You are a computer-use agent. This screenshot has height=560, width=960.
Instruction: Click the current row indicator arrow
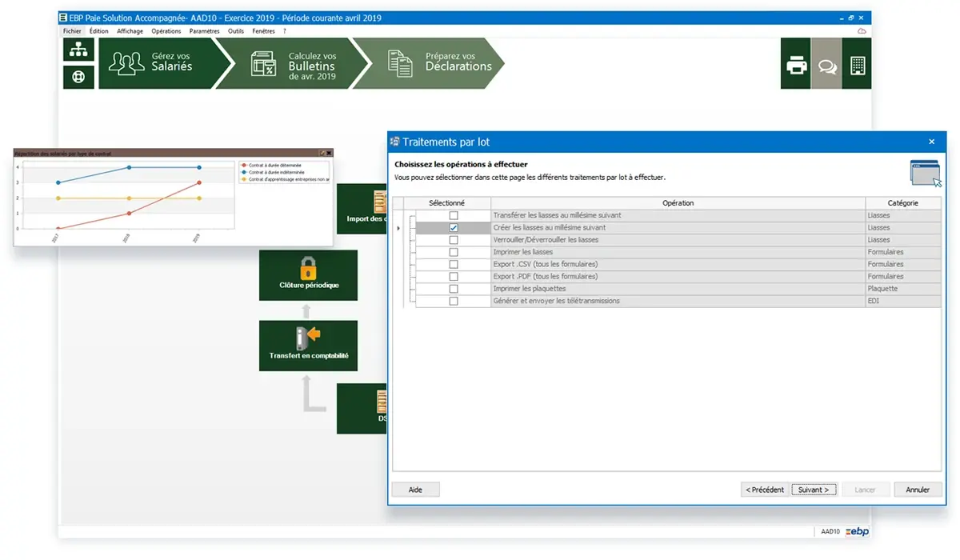(x=398, y=228)
